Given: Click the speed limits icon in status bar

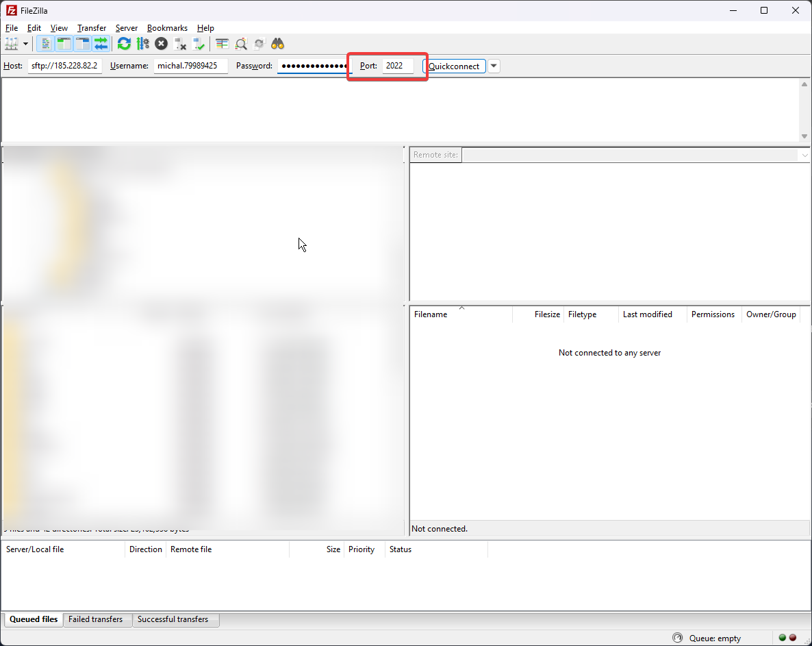Looking at the screenshot, I should (x=677, y=638).
